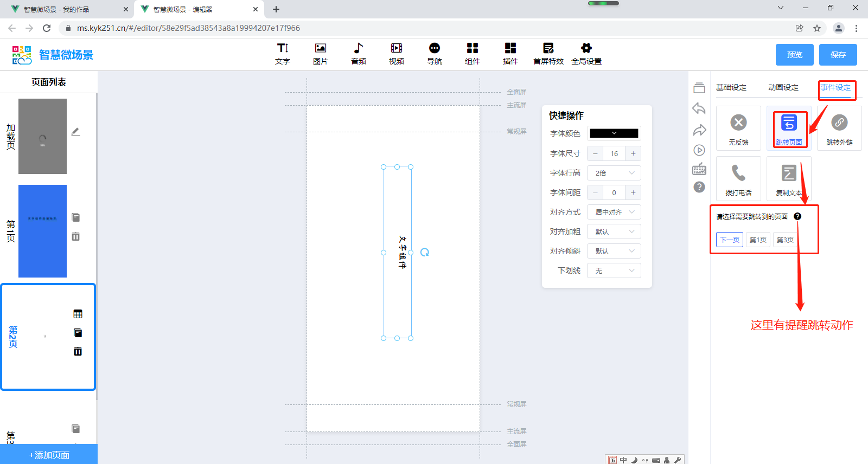
Task: Open the 图片 image tool
Action: tap(320, 54)
